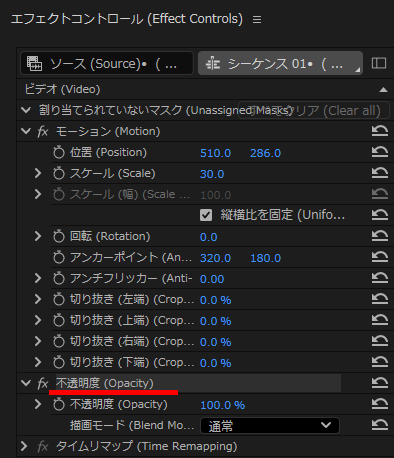Screen dimensions: 394x458
Task: Toggle Crop Bottom (下端) stopwatch
Action: pos(59,362)
